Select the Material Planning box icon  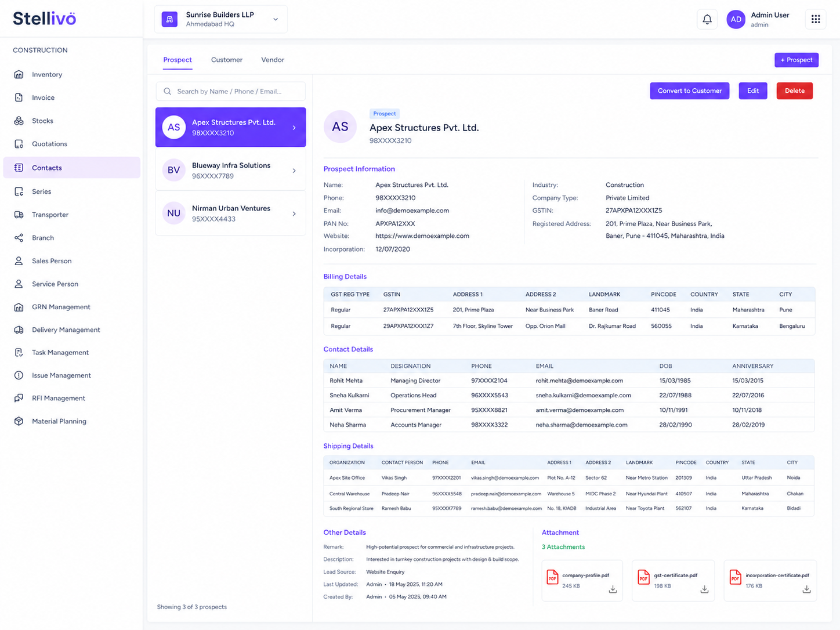(x=19, y=421)
